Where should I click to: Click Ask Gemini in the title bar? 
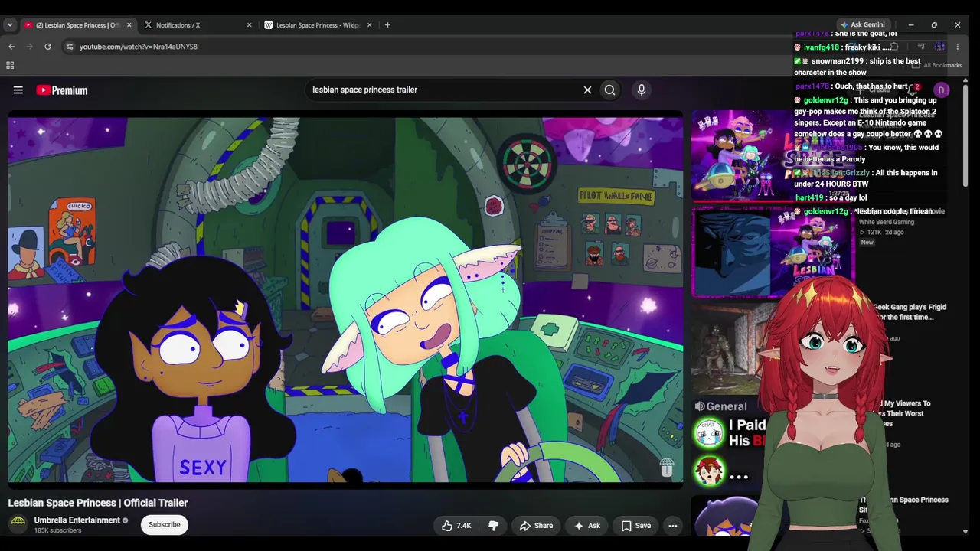(x=863, y=25)
